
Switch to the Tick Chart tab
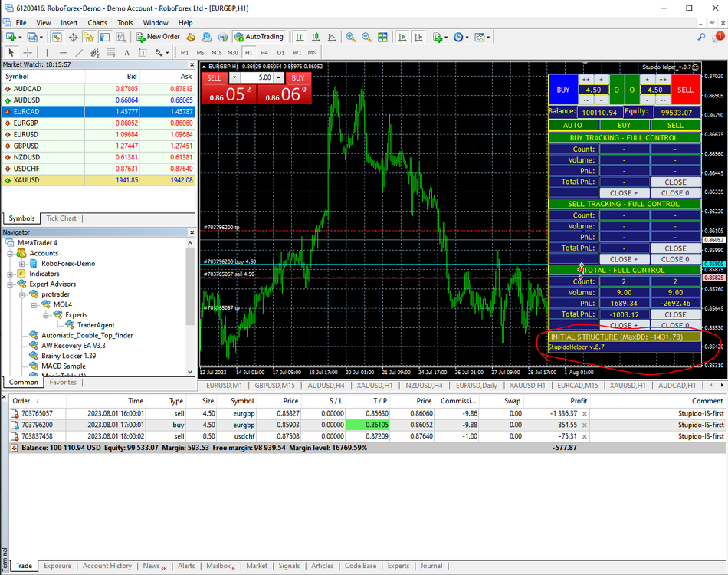click(61, 219)
